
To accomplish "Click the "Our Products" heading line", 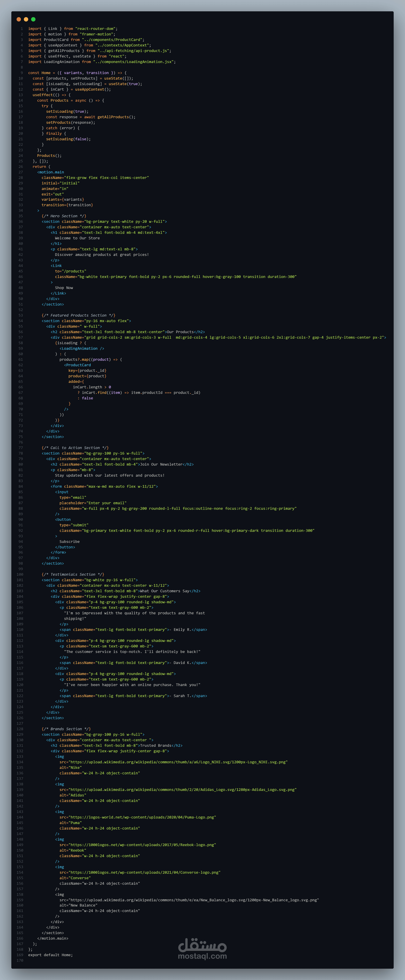I will click(128, 332).
